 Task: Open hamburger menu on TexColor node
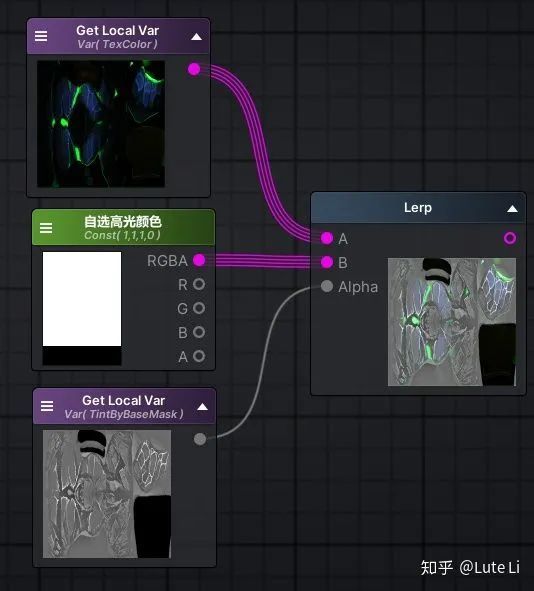coord(41,36)
